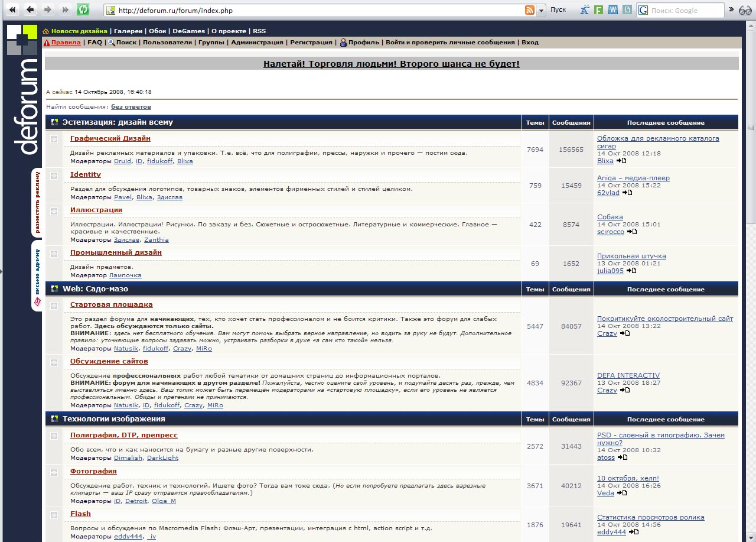The height and width of the screenshot is (542, 756).
Task: Focus the Google search input field
Action: (x=685, y=10)
